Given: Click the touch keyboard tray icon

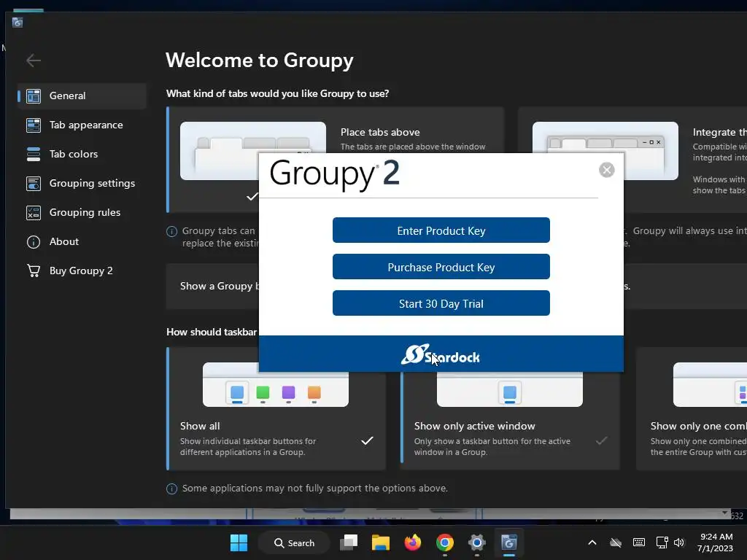Looking at the screenshot, I should click(639, 542).
